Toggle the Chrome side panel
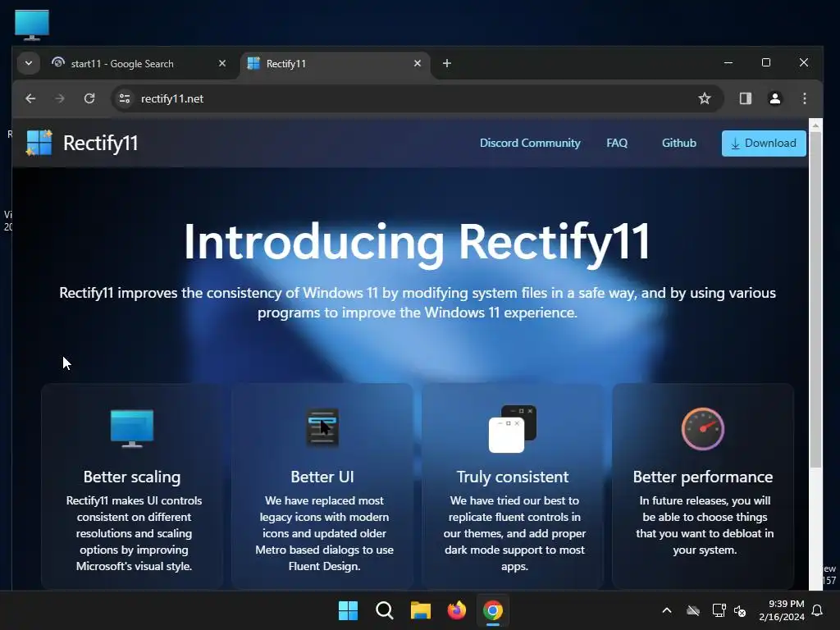 745,98
